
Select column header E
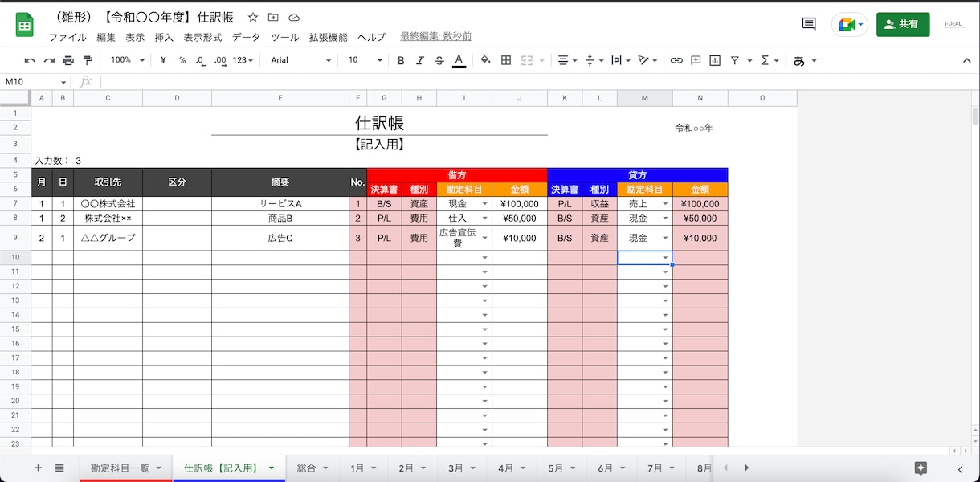(280, 98)
